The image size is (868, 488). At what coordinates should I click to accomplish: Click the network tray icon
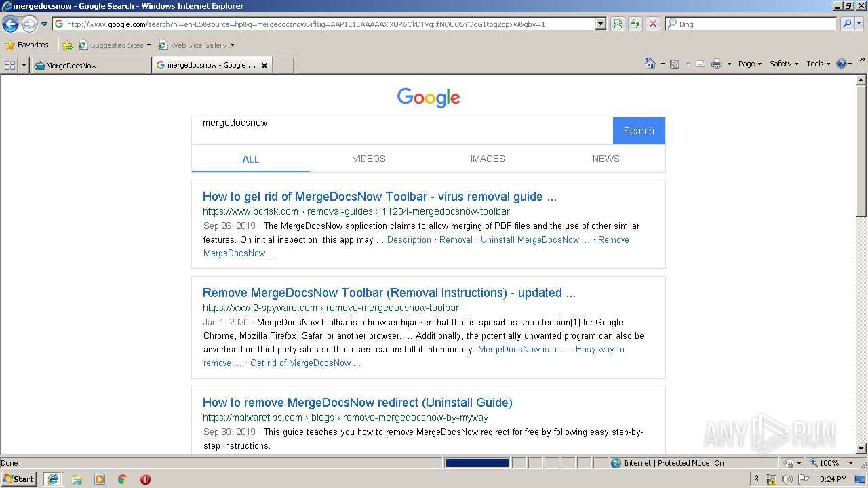click(771, 479)
